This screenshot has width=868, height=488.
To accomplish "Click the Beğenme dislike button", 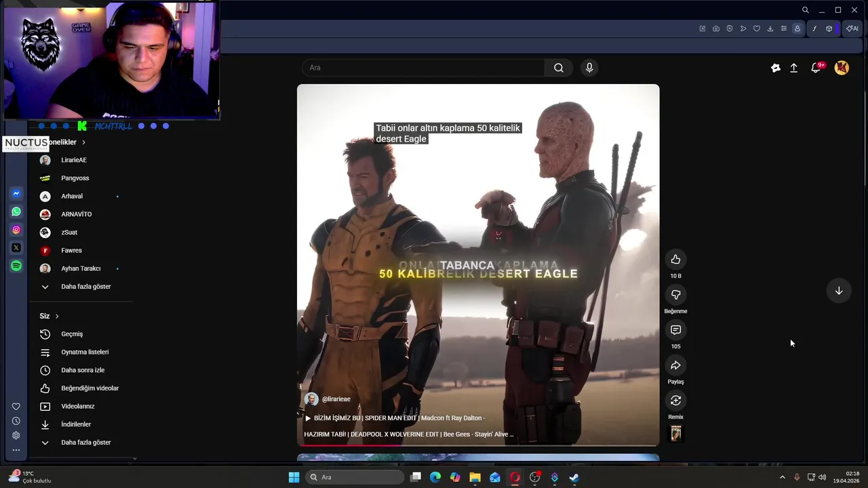I will point(675,295).
